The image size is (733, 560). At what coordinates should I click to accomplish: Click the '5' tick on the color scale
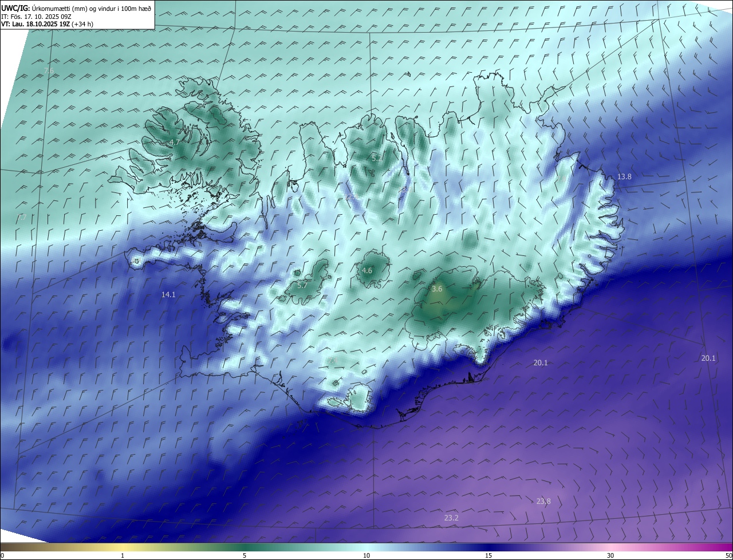pos(245,555)
